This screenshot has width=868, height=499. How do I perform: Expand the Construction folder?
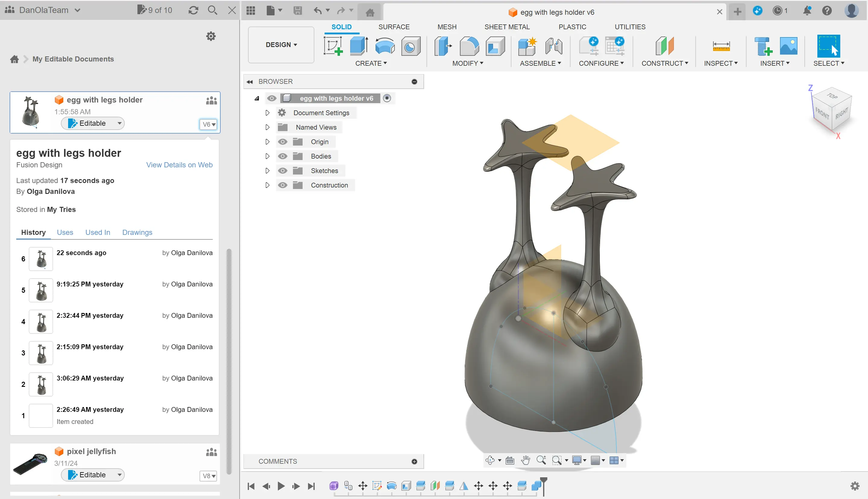tap(267, 185)
